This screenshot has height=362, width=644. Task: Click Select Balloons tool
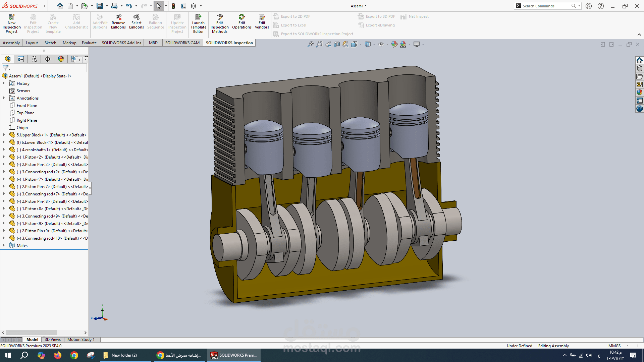pos(137,22)
